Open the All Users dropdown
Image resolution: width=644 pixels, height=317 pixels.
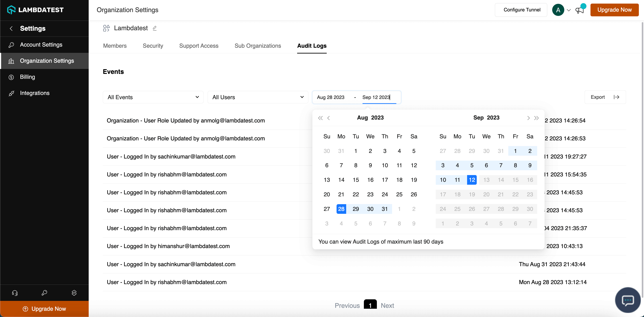[258, 97]
